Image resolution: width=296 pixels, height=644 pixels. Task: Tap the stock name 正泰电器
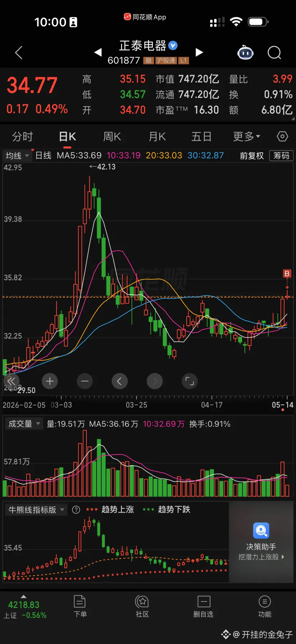point(143,45)
